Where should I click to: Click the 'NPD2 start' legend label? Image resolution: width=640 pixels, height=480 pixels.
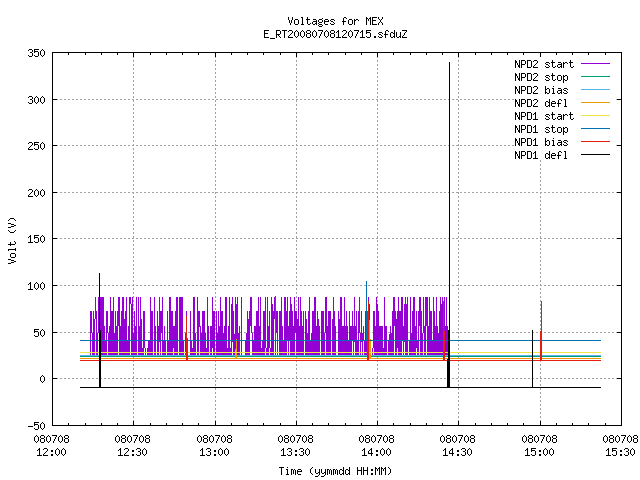pyautogui.click(x=544, y=64)
